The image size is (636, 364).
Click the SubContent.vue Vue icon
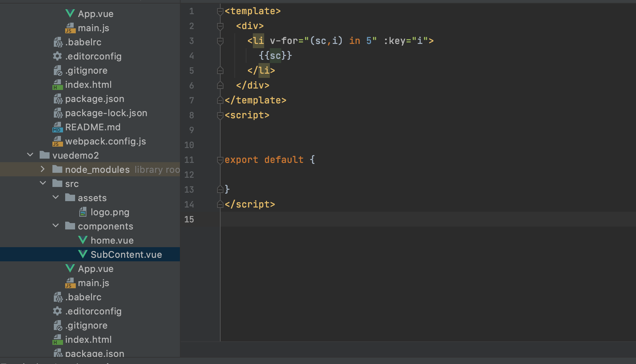83,254
